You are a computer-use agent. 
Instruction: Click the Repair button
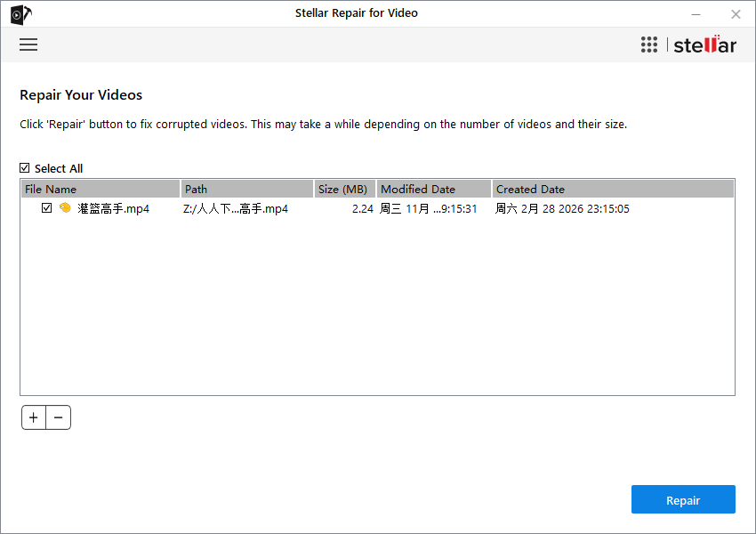(683, 499)
